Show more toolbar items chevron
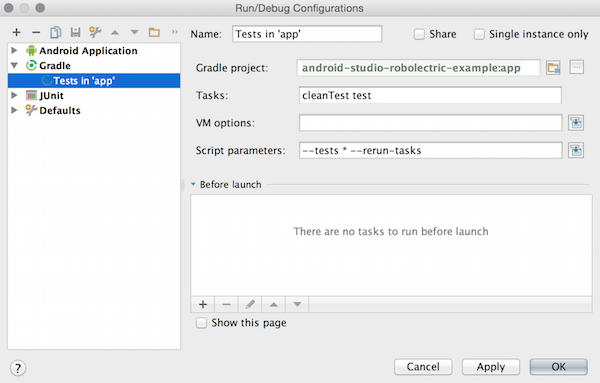 click(x=175, y=32)
